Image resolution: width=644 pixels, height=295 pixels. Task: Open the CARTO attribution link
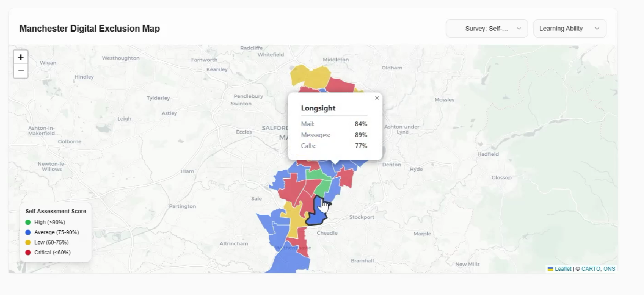tap(591, 269)
